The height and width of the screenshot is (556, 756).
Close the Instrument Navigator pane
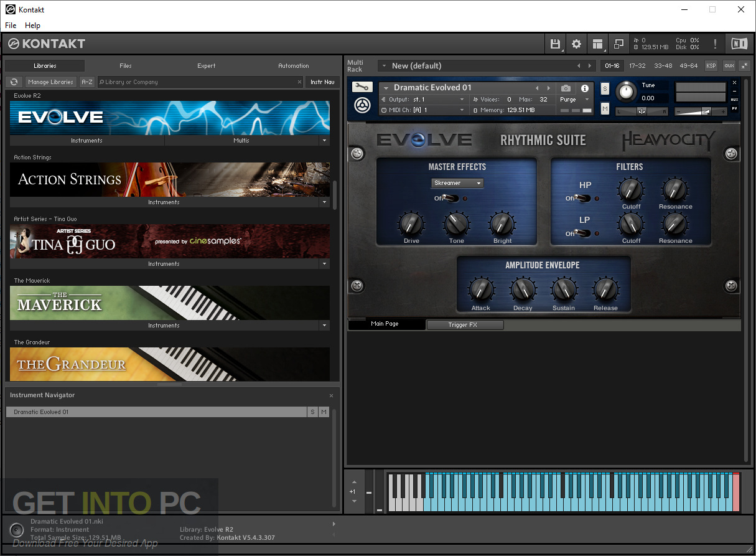[x=331, y=395]
